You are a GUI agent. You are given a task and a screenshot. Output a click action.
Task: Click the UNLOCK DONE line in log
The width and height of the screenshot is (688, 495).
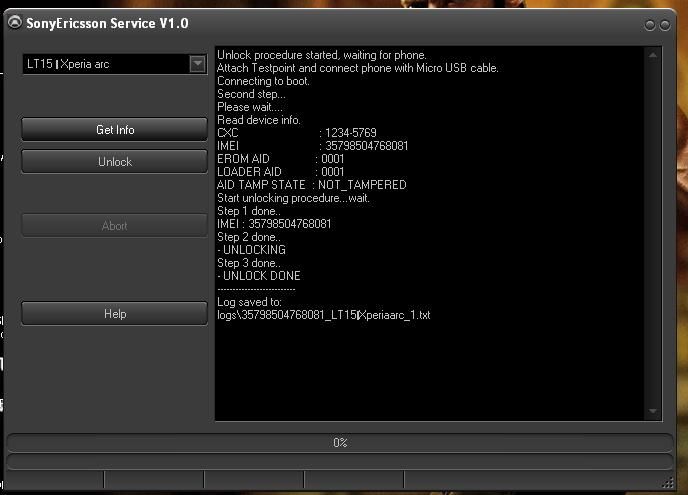tap(261, 276)
